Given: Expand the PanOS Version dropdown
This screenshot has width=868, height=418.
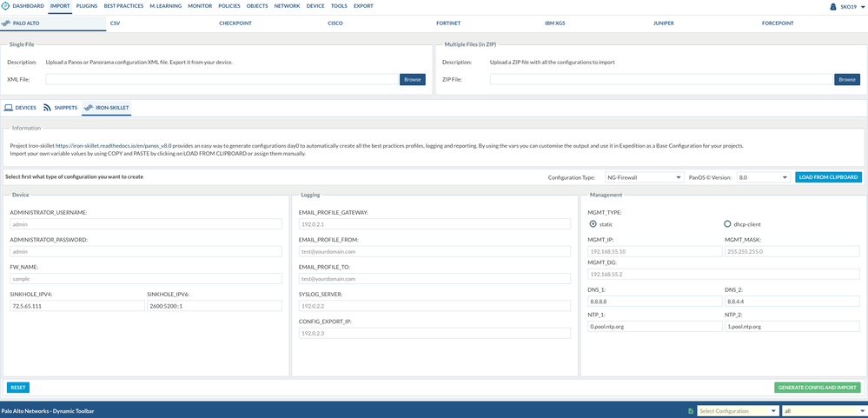Looking at the screenshot, I should click(762, 177).
